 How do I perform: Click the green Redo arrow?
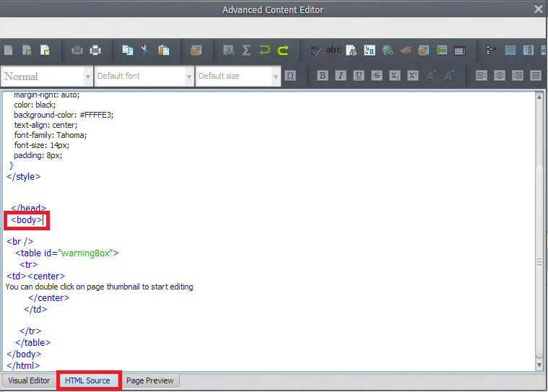[284, 51]
